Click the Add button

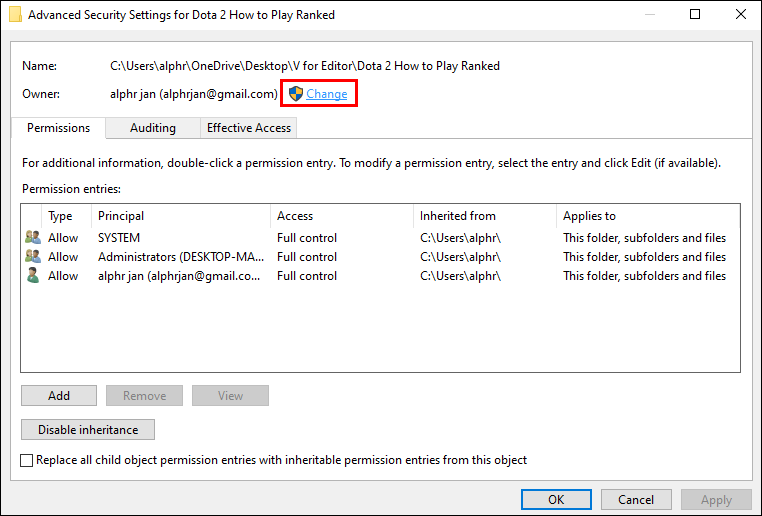click(59, 396)
